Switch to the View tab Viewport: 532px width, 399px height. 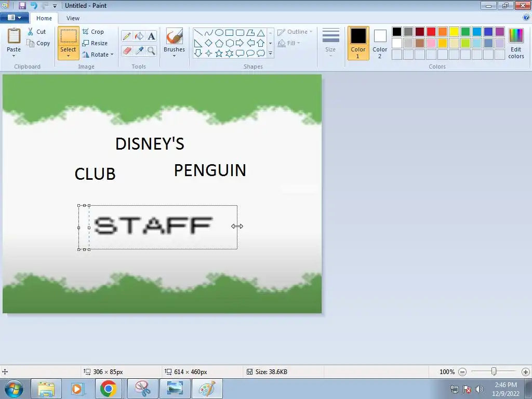click(x=73, y=18)
